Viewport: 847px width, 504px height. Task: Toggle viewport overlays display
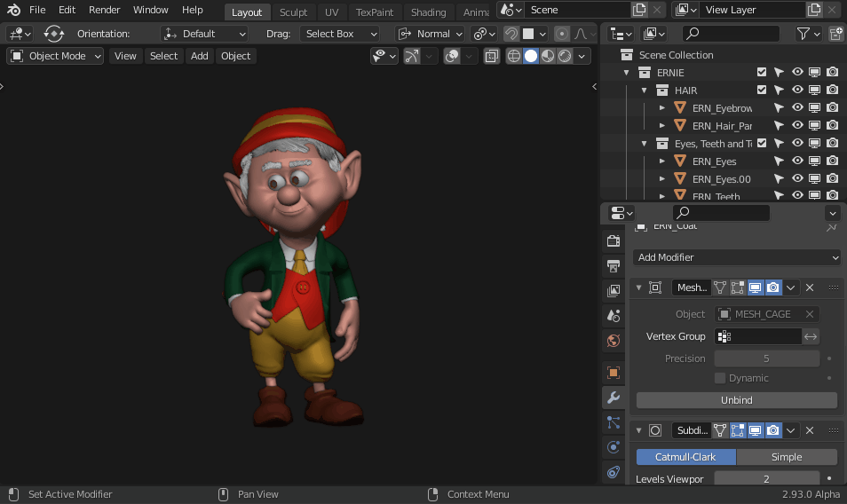(452, 56)
